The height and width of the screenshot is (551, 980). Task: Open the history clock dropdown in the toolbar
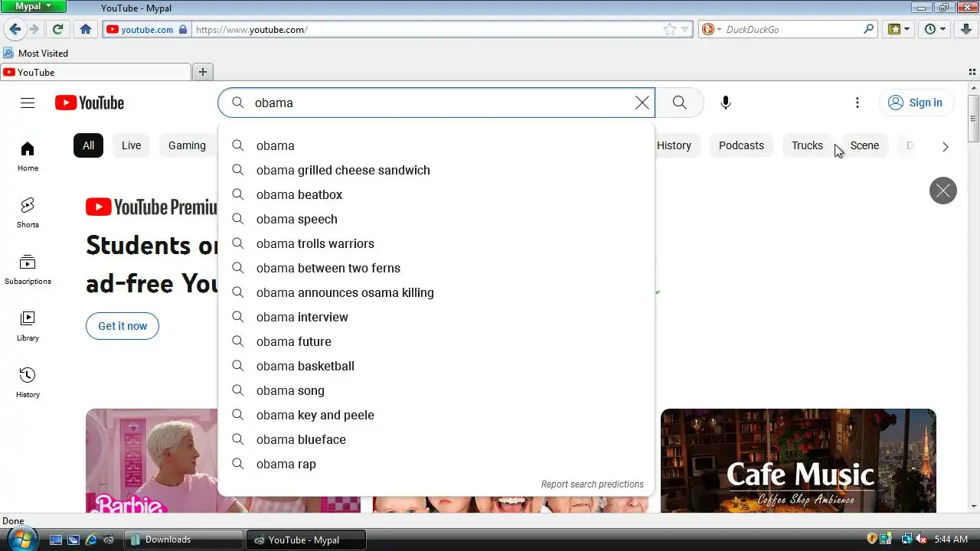coord(936,29)
